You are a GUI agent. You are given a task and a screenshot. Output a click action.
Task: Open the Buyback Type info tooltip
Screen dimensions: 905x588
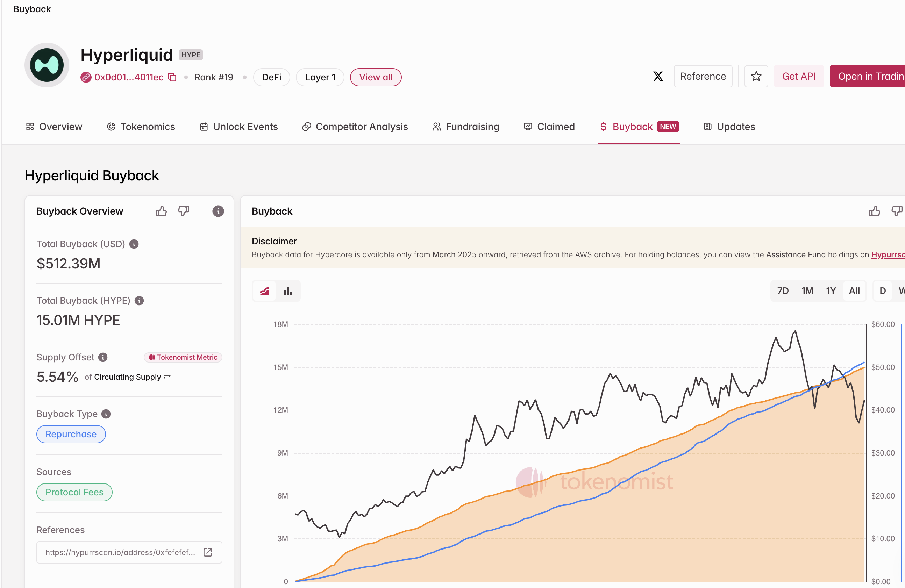tap(105, 414)
